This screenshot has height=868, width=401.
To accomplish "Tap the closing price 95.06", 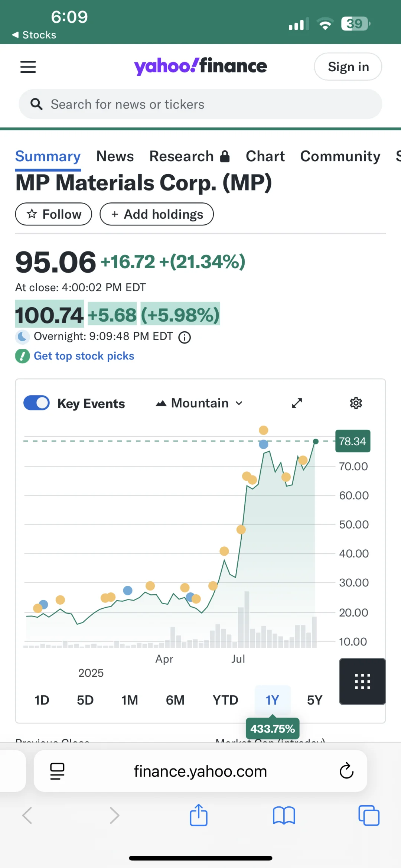I will (56, 262).
